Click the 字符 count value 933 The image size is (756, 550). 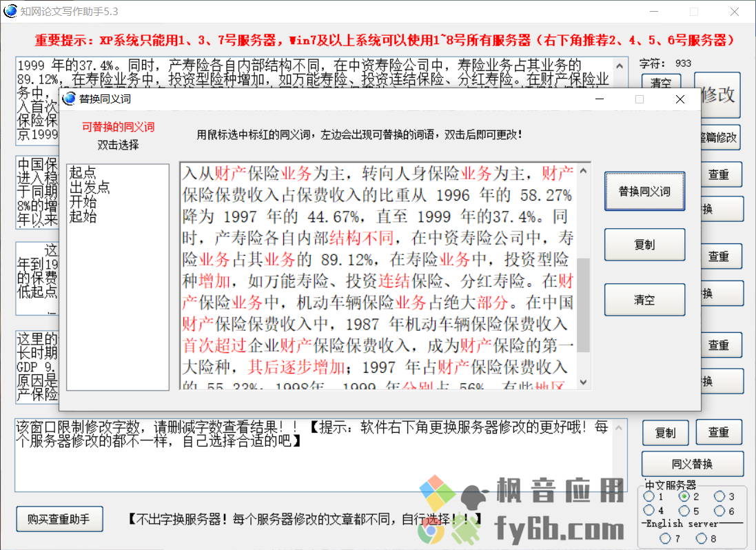pyautogui.click(x=683, y=63)
